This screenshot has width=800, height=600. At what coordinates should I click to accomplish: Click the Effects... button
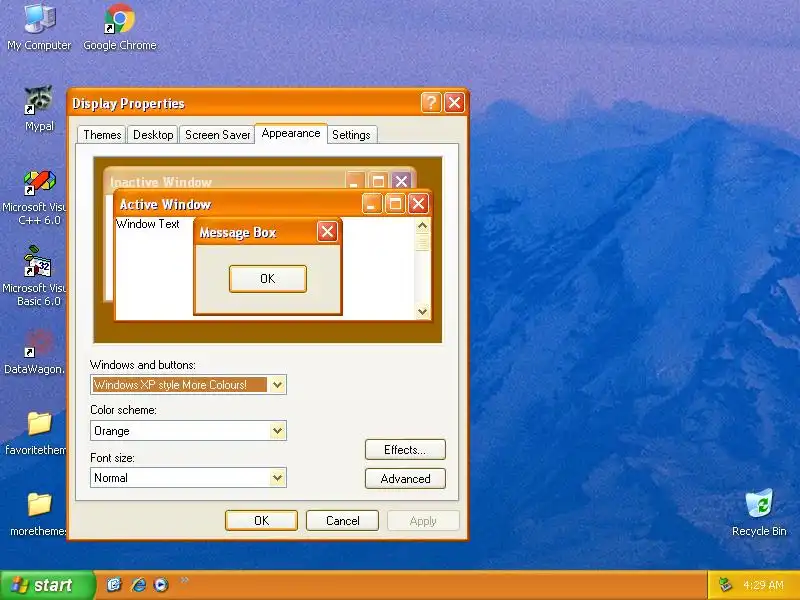tap(405, 449)
